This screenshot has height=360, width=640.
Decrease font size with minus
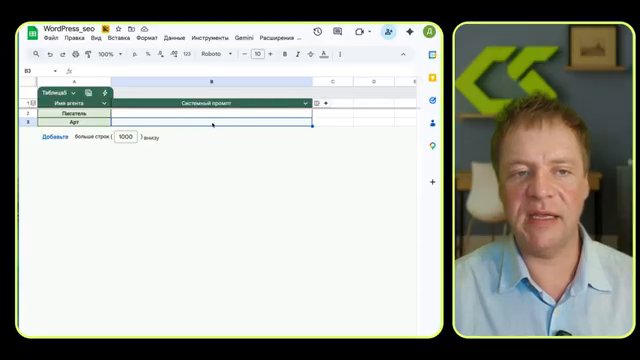point(244,54)
